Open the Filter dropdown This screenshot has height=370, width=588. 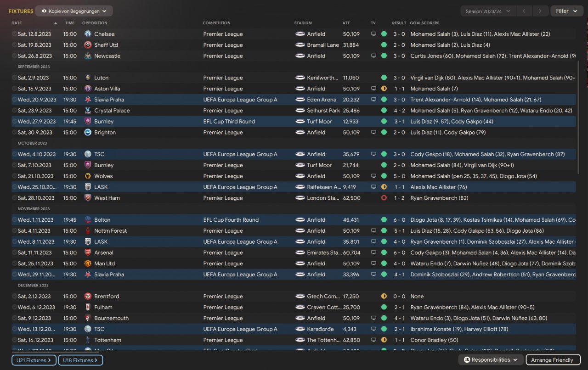point(567,11)
